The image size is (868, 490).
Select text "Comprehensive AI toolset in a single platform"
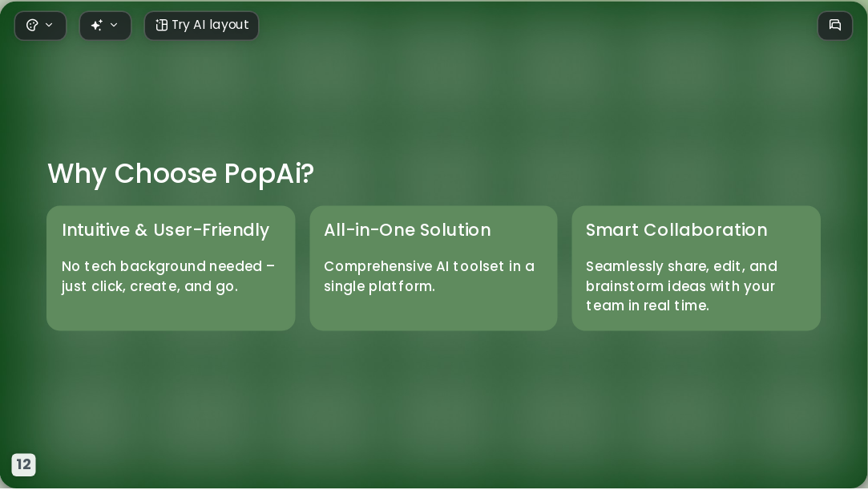429,277
